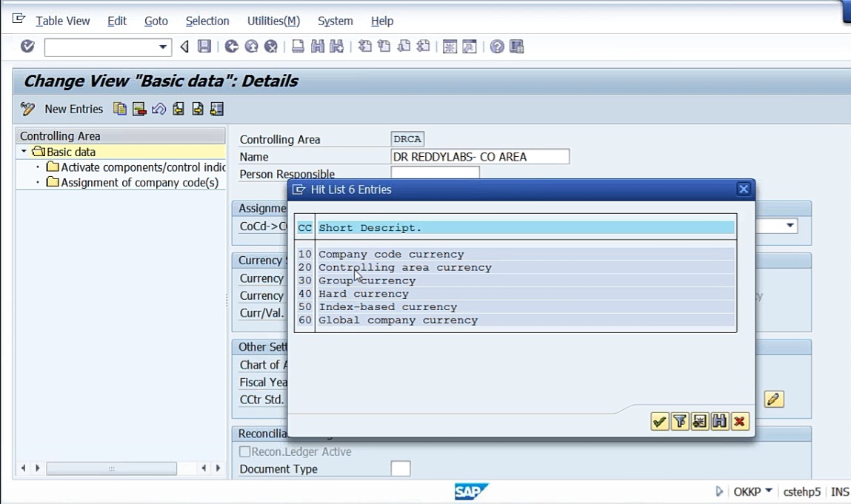The height and width of the screenshot is (504, 851).
Task: Select Assignment of company code(s) tree item
Action: tap(139, 182)
